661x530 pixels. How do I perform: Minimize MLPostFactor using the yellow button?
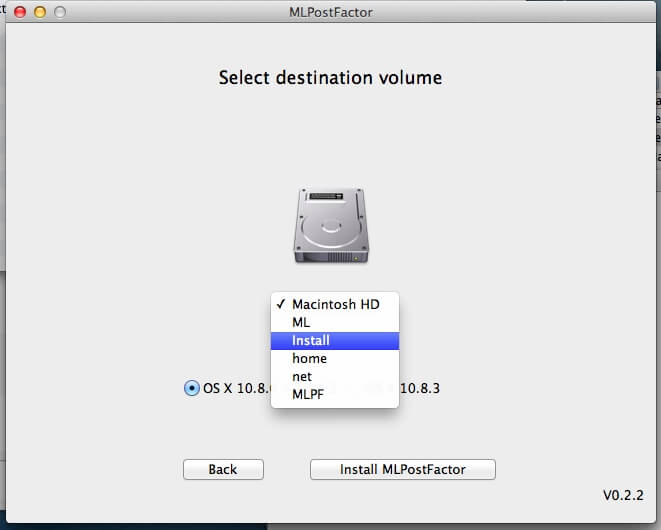pyautogui.click(x=40, y=12)
